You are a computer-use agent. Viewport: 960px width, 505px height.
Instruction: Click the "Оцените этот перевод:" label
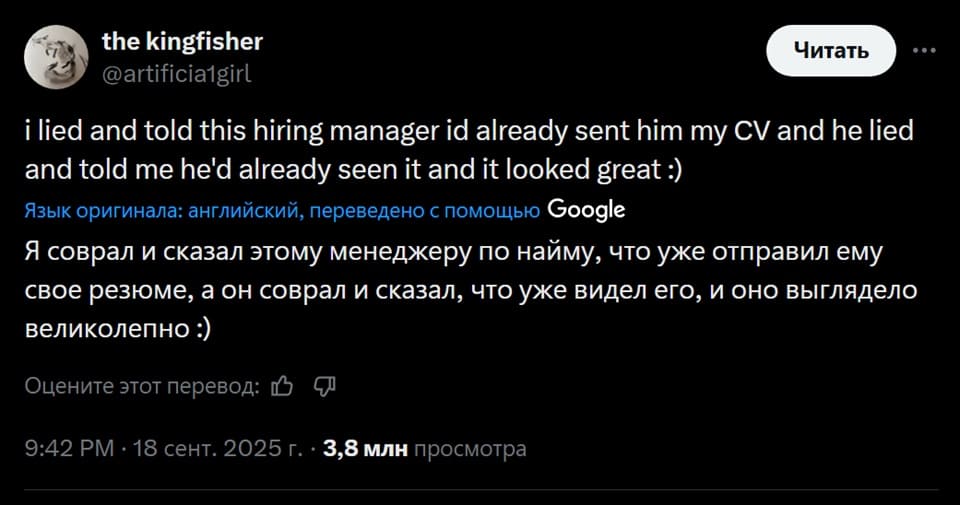(x=142, y=386)
